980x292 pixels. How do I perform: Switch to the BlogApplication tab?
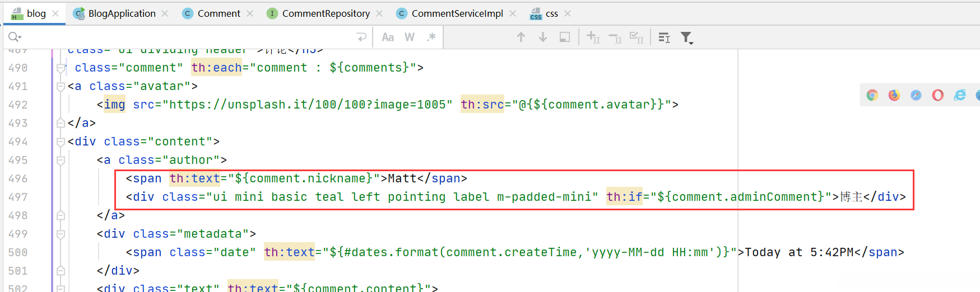(122, 13)
